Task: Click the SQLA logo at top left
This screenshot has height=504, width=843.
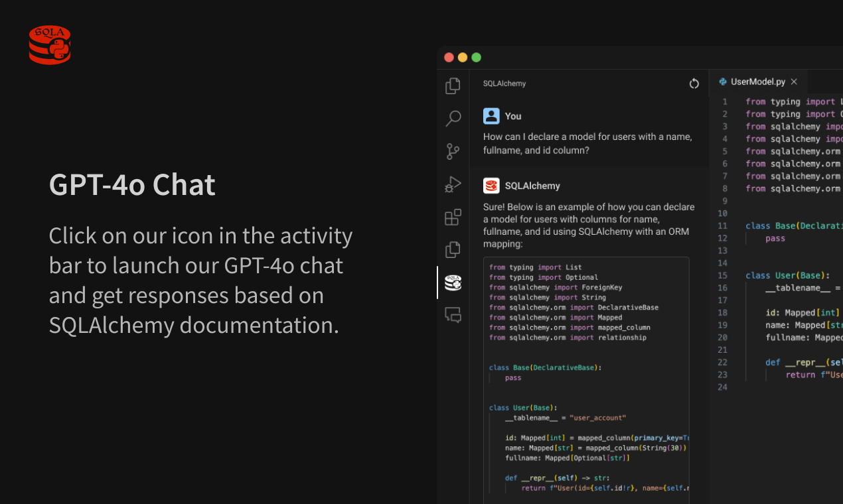Action: coord(50,45)
